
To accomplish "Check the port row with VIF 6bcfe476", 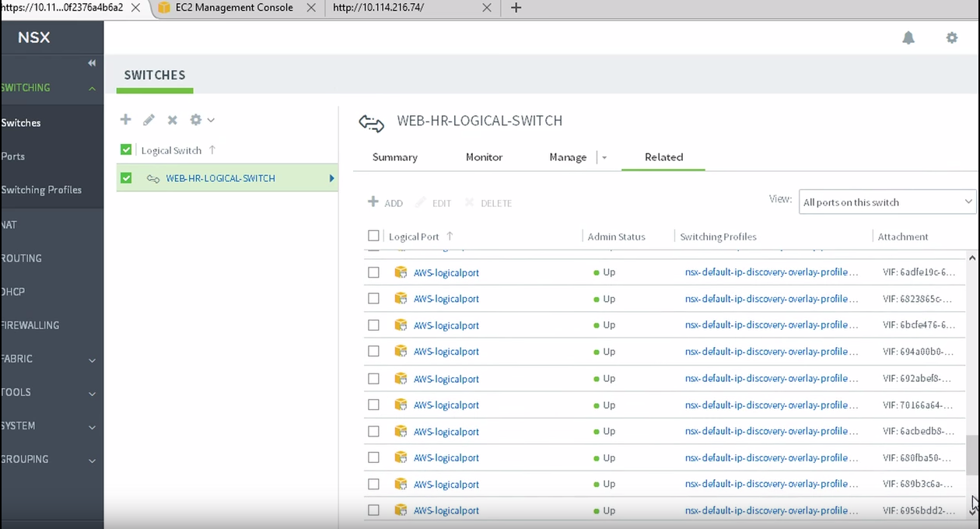I will point(373,325).
